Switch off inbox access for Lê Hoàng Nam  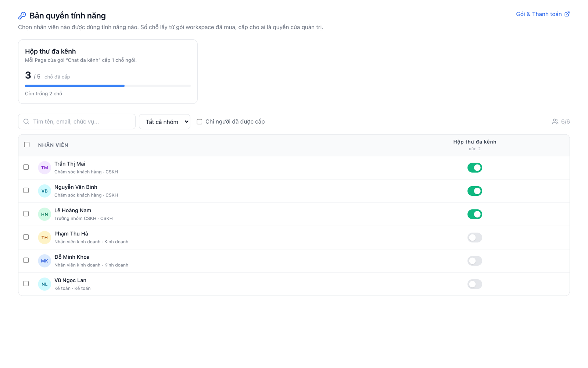point(474,214)
